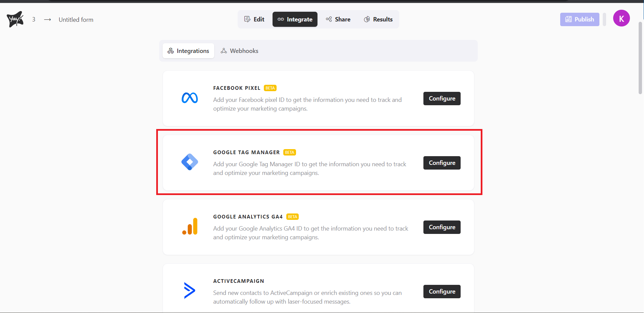Select the Integrations tab

coord(188,51)
